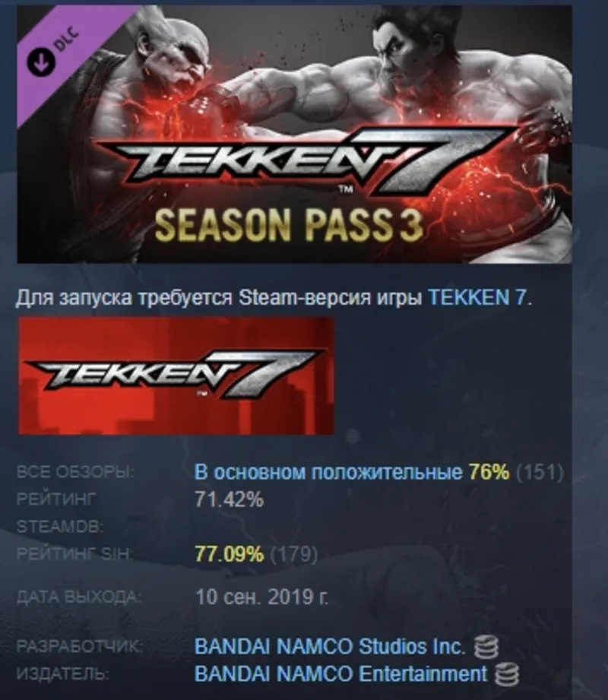This screenshot has width=608, height=700.
Task: Click the coin icon beside BANDAI NAMCO Studios
Action: [x=486, y=648]
